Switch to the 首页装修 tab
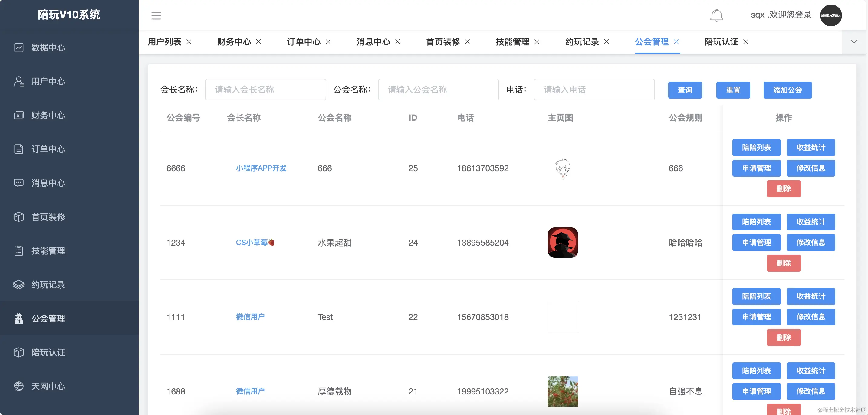 pyautogui.click(x=442, y=41)
